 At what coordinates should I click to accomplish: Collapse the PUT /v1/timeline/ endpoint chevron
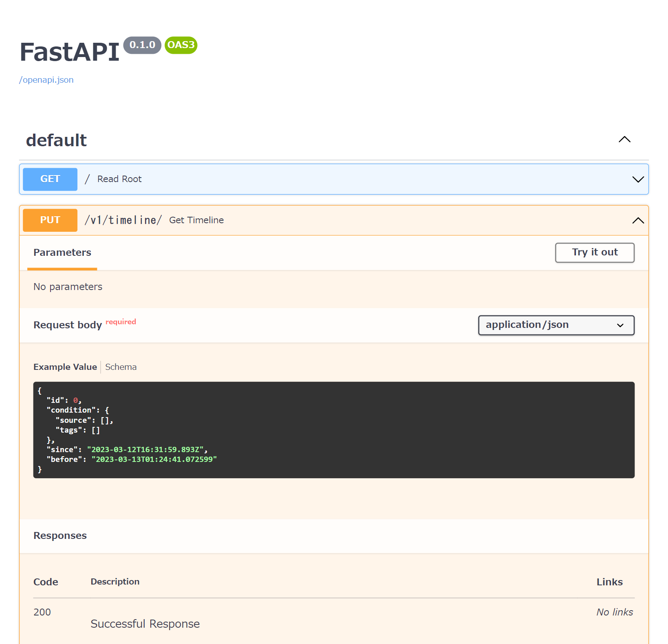tap(638, 220)
